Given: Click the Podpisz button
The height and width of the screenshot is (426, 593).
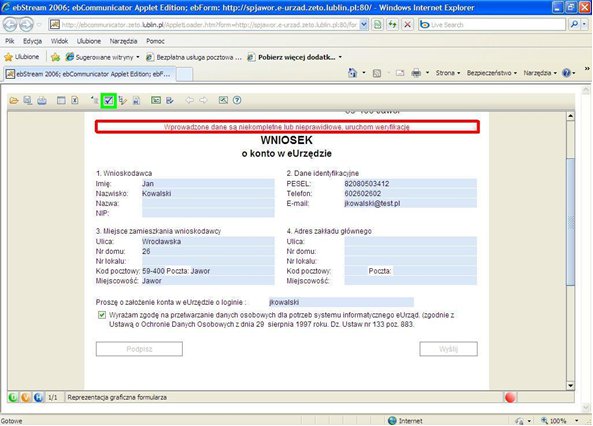Looking at the screenshot, I should pyautogui.click(x=139, y=349).
